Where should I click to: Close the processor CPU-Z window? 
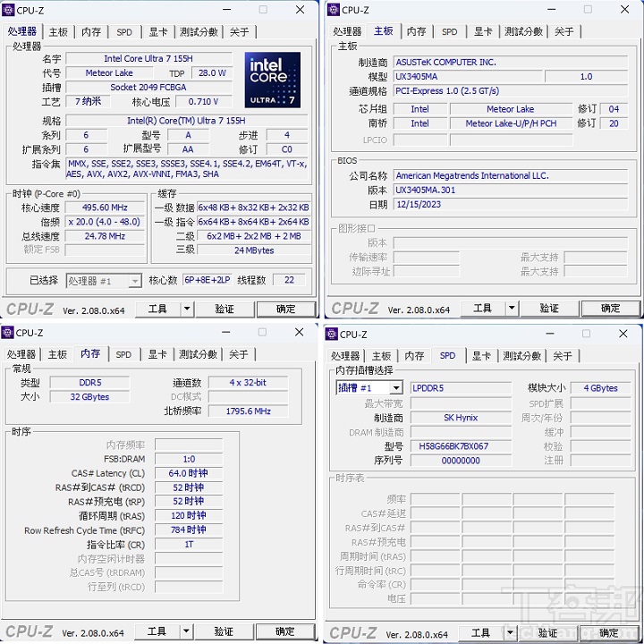pyautogui.click(x=301, y=10)
